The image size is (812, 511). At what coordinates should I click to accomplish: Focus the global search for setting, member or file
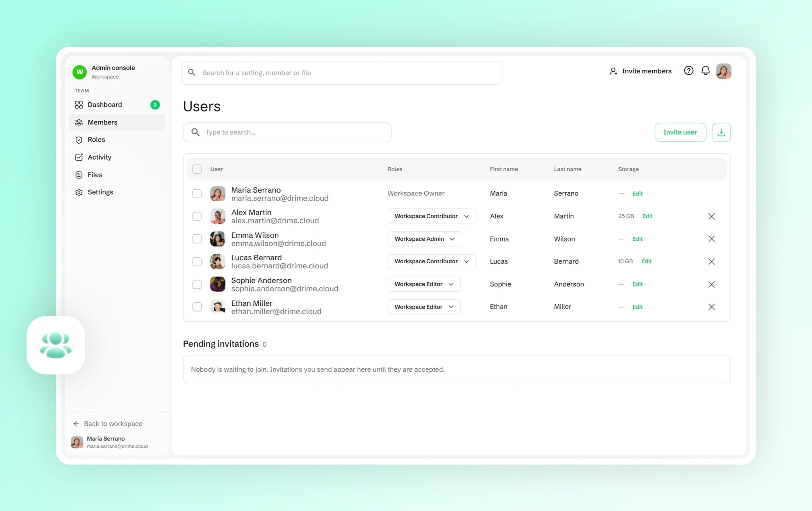pos(342,73)
